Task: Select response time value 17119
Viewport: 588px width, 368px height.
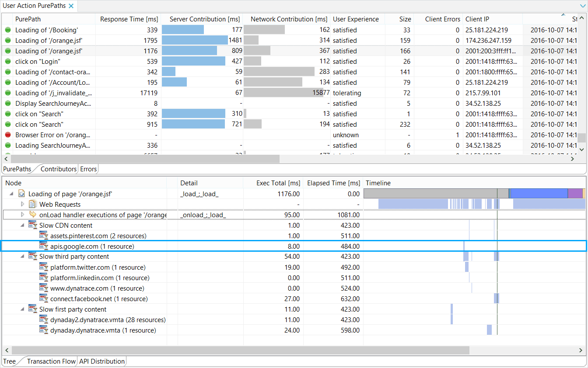Action: point(149,93)
